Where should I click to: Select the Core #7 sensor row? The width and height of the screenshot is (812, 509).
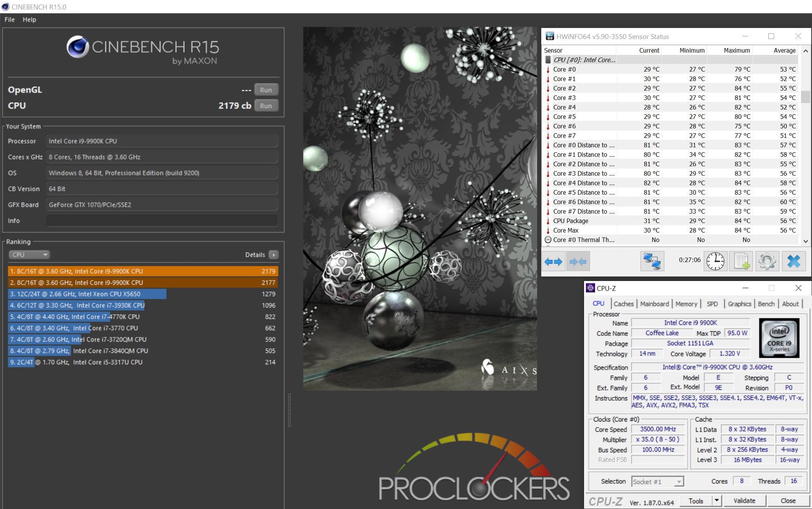click(671, 136)
